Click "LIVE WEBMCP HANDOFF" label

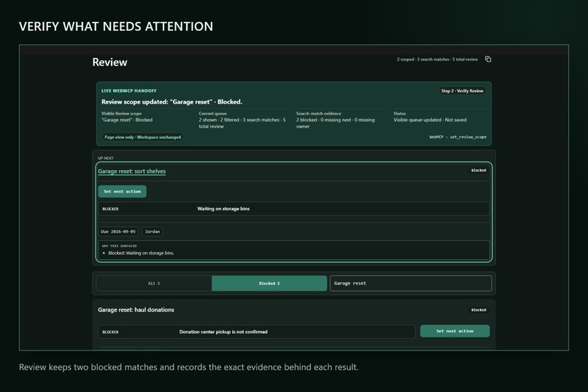128,91
